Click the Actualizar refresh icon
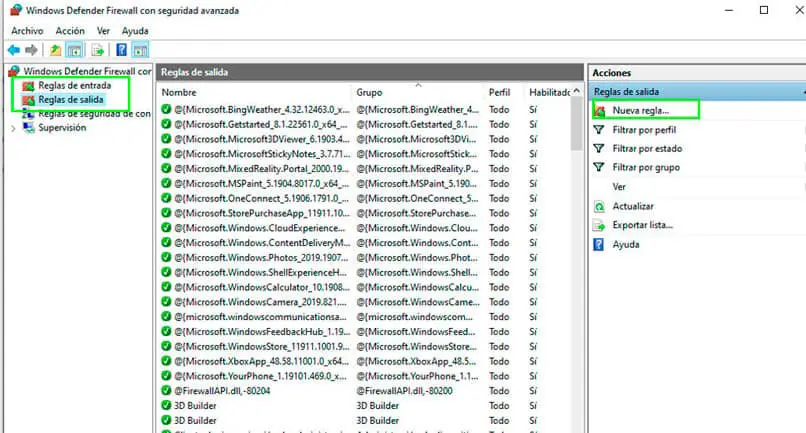Viewport: 806px width, 433px height. 599,206
